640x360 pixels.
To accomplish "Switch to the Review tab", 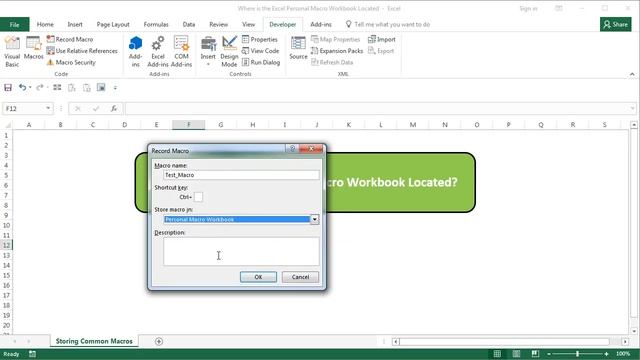I will click(x=218, y=24).
